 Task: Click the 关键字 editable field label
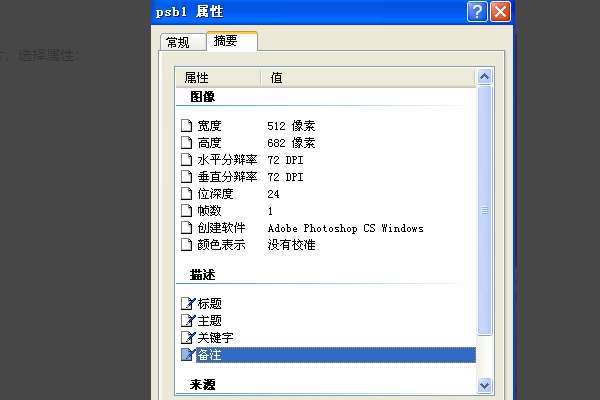(215, 338)
